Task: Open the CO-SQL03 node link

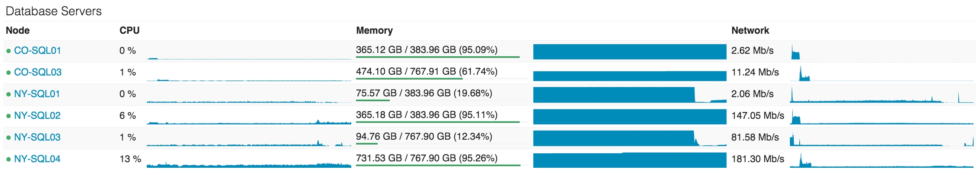Action: coord(38,72)
